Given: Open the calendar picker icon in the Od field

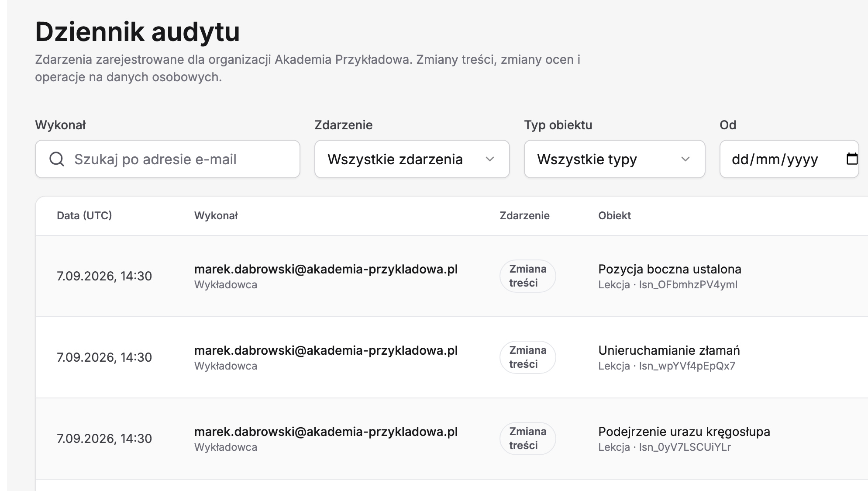Looking at the screenshot, I should (852, 159).
